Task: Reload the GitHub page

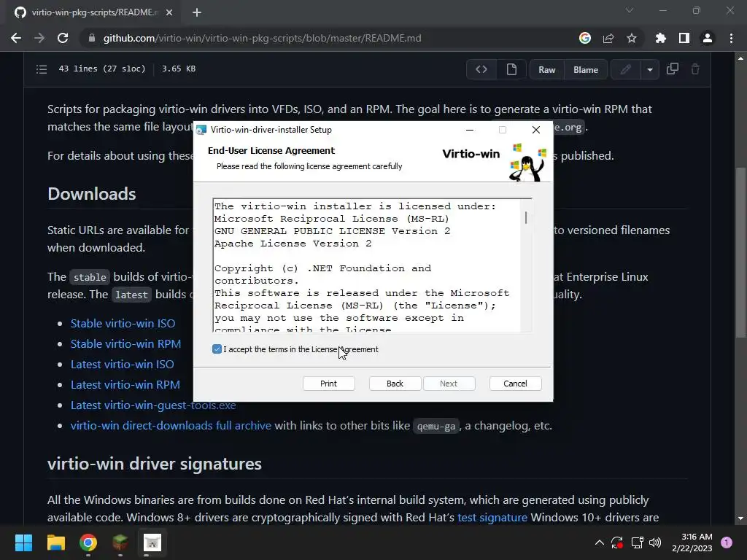Action: (63, 38)
